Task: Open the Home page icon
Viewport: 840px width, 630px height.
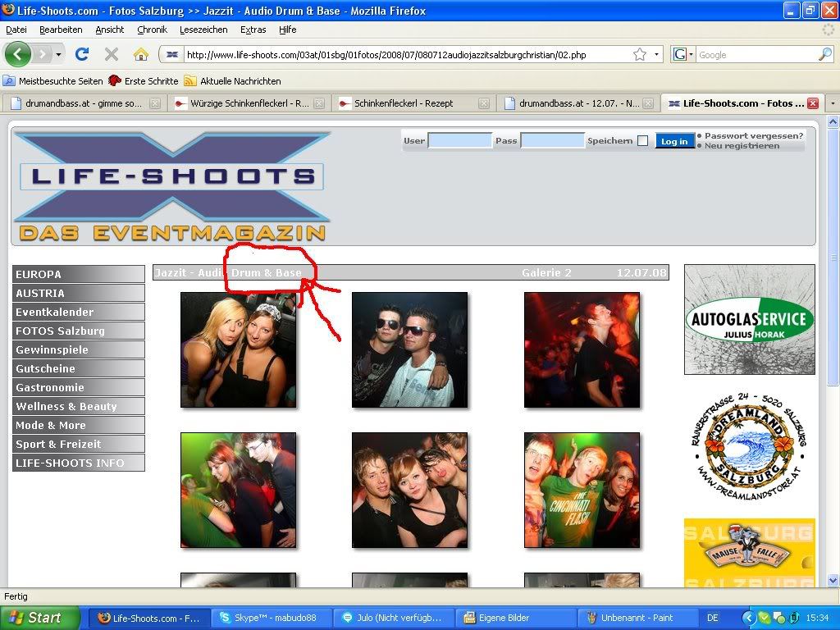Action: 141,54
